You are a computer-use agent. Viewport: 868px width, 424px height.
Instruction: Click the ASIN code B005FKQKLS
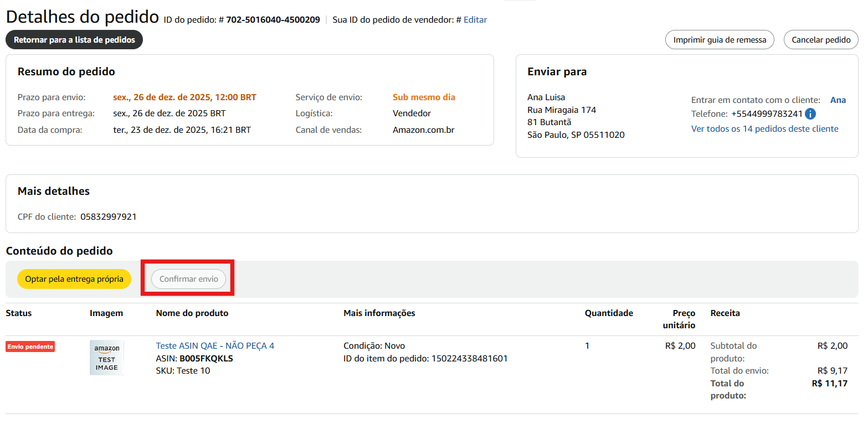206,358
